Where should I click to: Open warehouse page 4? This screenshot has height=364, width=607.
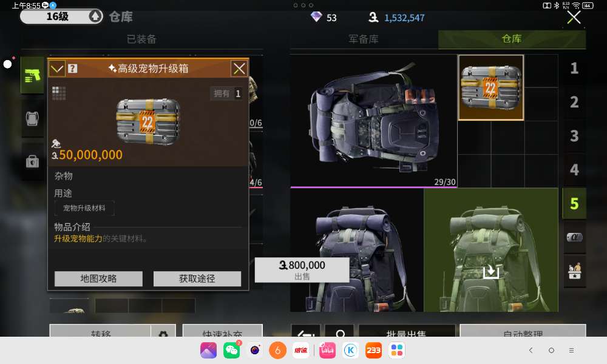coord(574,169)
